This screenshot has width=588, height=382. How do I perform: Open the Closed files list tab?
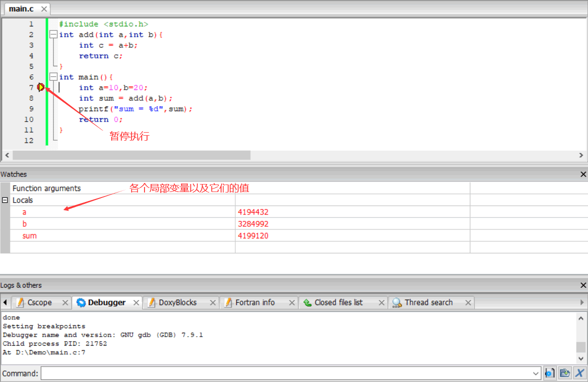[x=338, y=302]
